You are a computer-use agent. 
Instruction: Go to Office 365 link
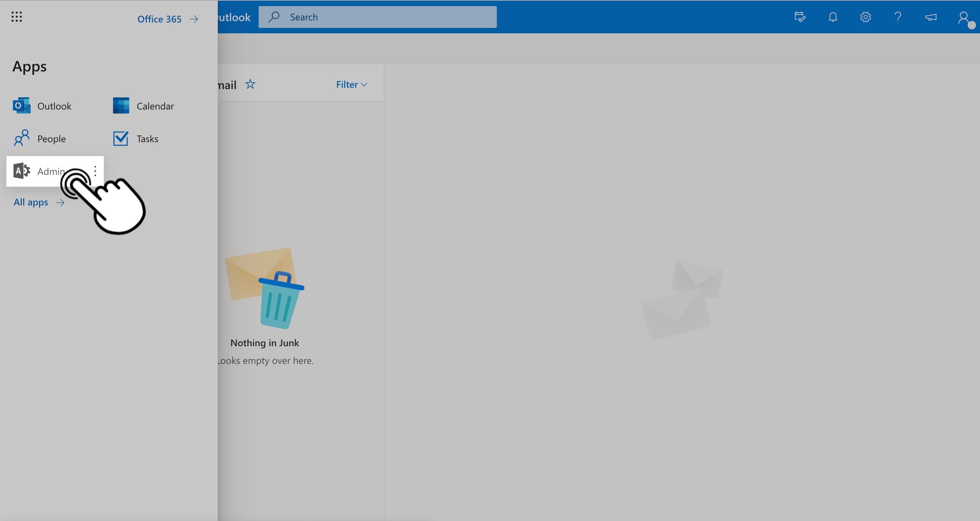click(x=167, y=19)
